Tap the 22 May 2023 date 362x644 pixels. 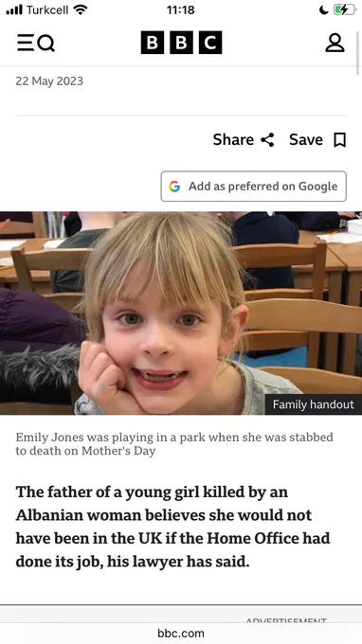click(x=49, y=80)
